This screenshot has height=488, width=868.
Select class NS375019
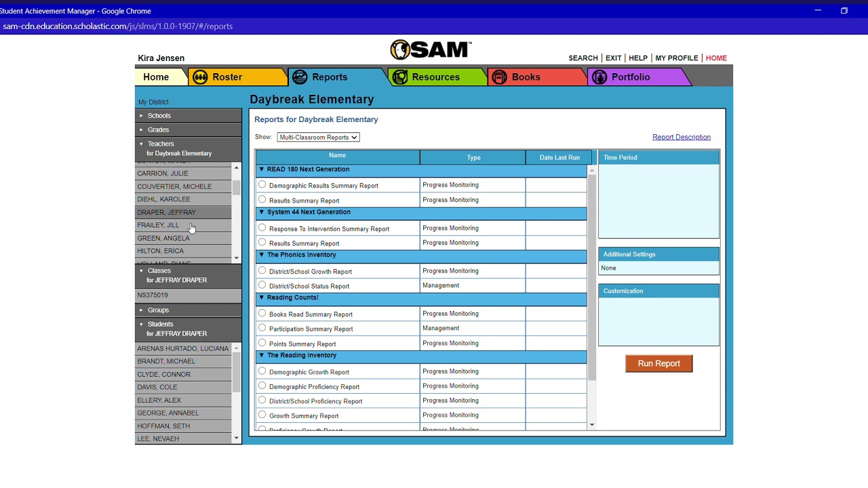click(x=188, y=296)
